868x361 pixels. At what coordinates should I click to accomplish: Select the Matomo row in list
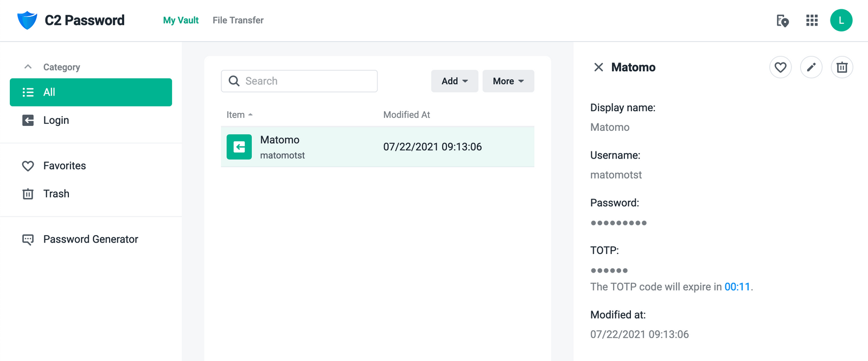378,147
